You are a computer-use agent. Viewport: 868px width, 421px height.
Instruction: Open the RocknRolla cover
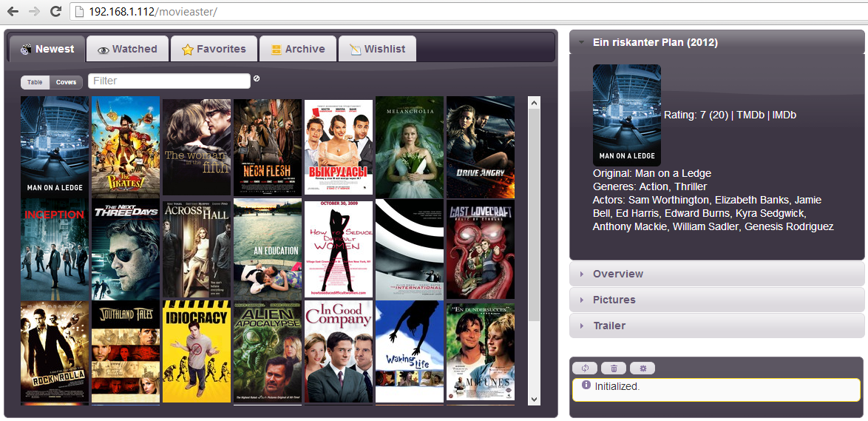55,351
